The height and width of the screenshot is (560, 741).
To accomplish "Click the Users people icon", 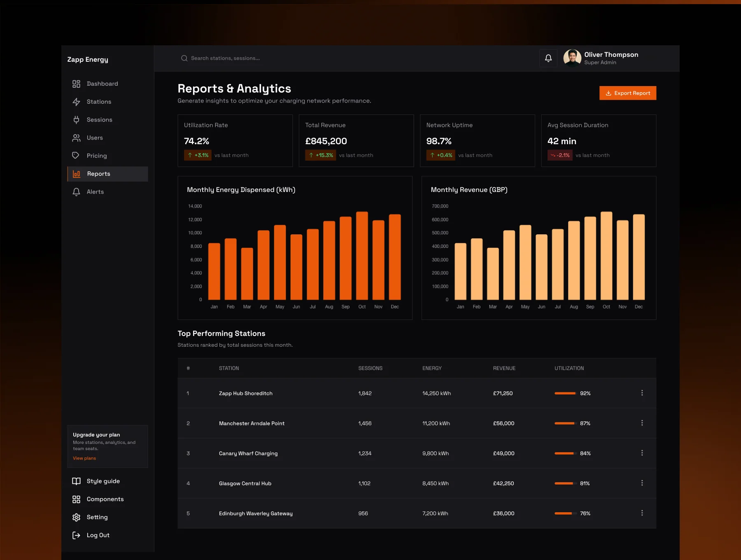I will tap(76, 138).
